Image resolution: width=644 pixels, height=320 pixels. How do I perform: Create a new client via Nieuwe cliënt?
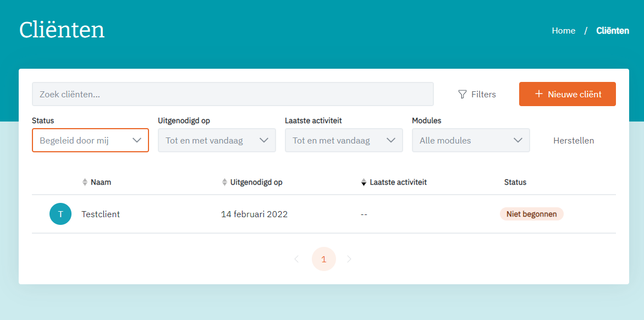click(567, 94)
